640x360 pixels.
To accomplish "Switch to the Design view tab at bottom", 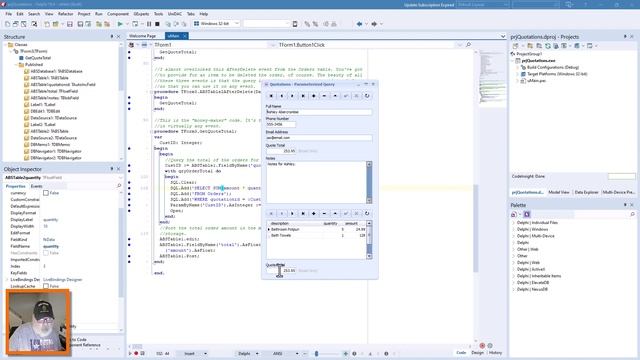I will (x=477, y=353).
